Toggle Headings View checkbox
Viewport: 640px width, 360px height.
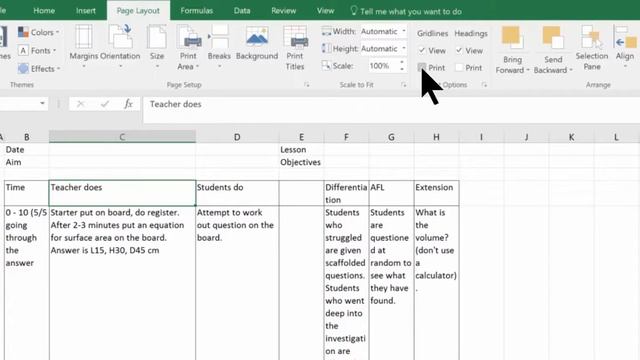[x=459, y=51]
